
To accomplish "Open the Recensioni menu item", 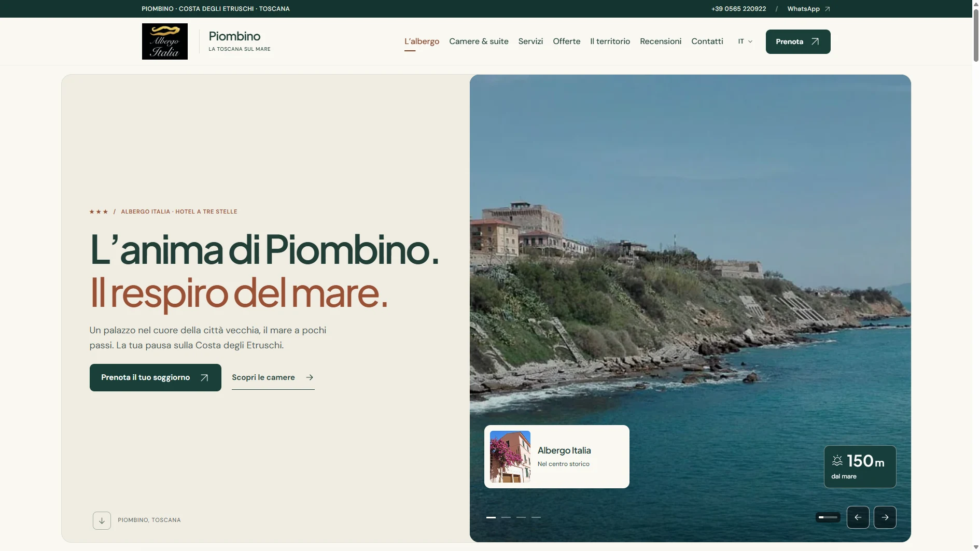I will [661, 41].
